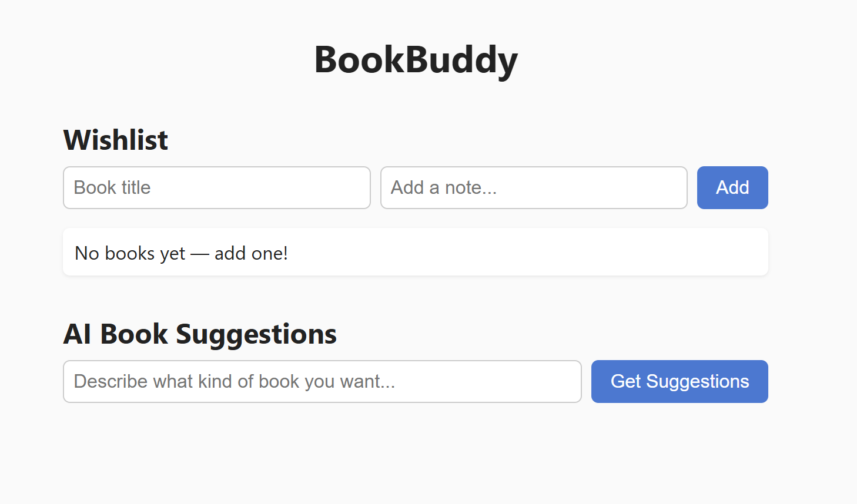Add the book to the wishlist
This screenshot has height=504, width=857.
(732, 187)
